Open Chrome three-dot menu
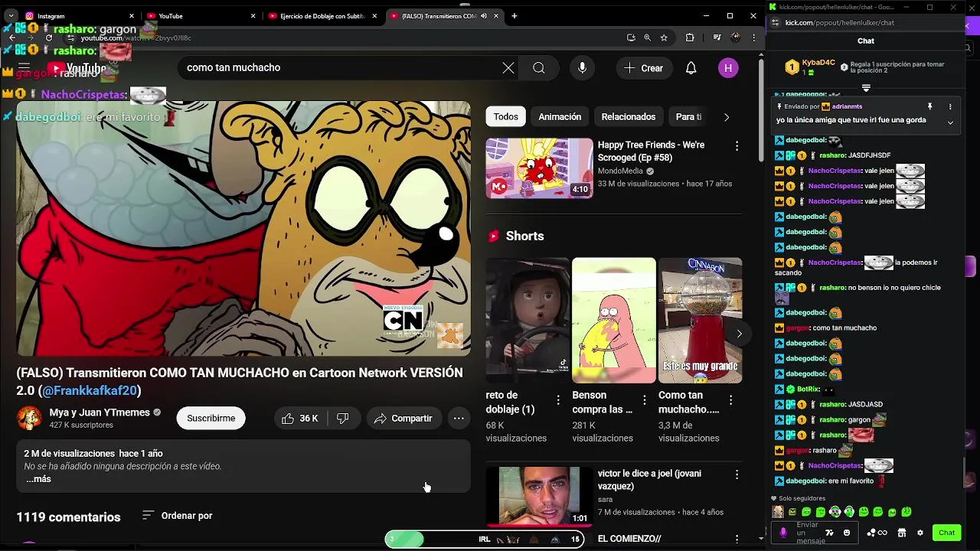Screen dimensions: 980x551 [x=754, y=37]
